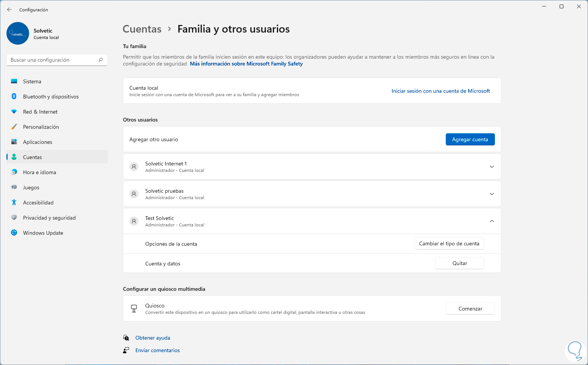Click the Red & Internet wifi icon
This screenshot has height=365, width=588.
coord(14,112)
